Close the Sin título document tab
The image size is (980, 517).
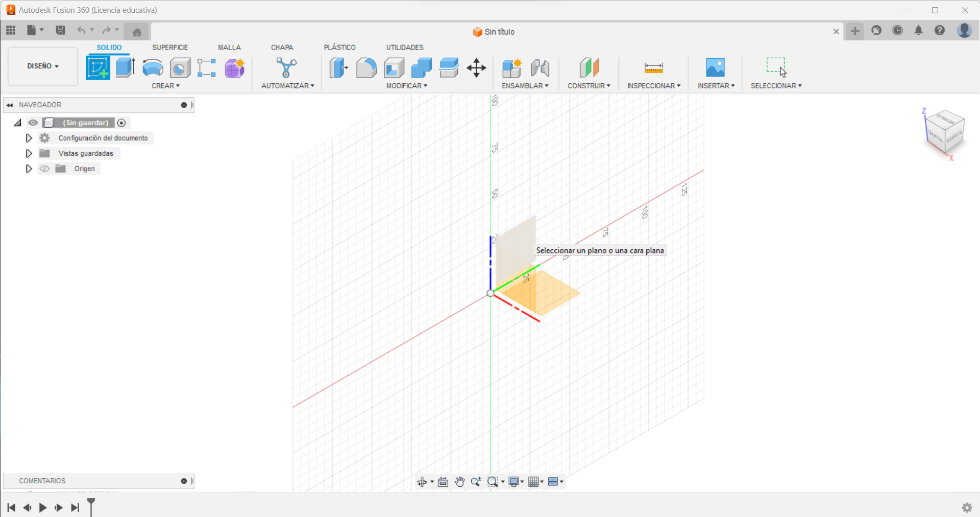[836, 32]
